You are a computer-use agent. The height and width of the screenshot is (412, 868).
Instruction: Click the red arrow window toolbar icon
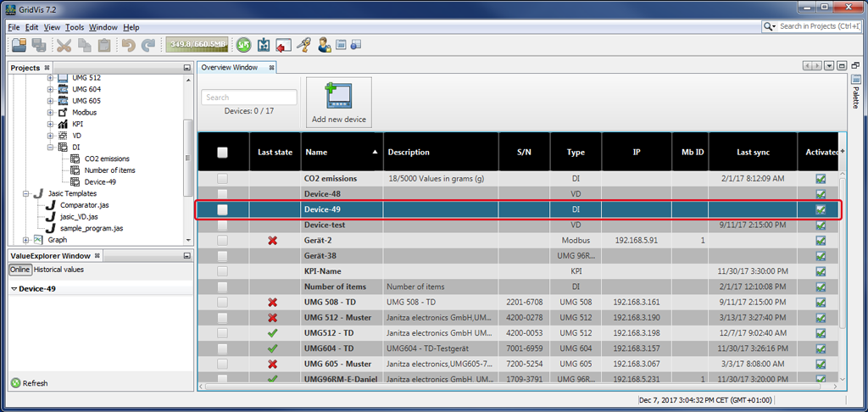[283, 45]
